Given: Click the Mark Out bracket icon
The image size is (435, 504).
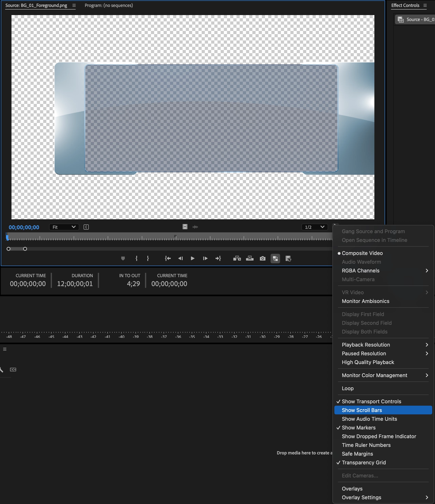Looking at the screenshot, I should pos(148,258).
